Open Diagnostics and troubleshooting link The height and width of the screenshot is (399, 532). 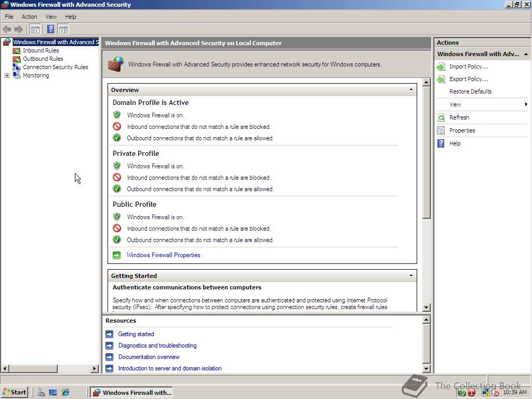(157, 345)
